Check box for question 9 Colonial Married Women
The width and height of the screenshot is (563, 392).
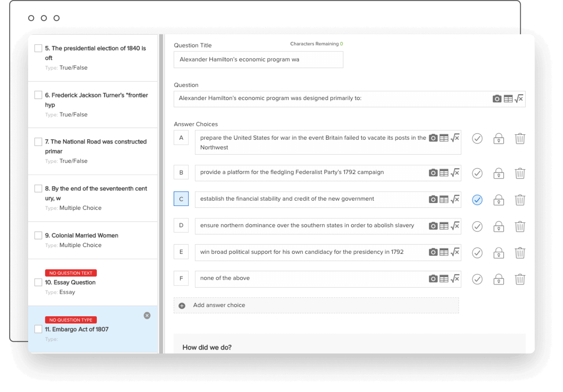click(x=38, y=235)
